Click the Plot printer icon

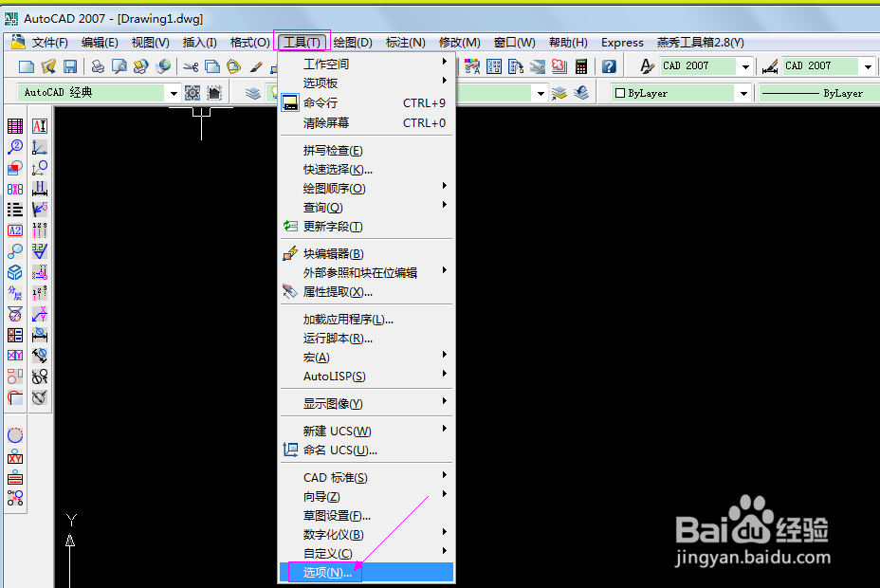[x=98, y=66]
